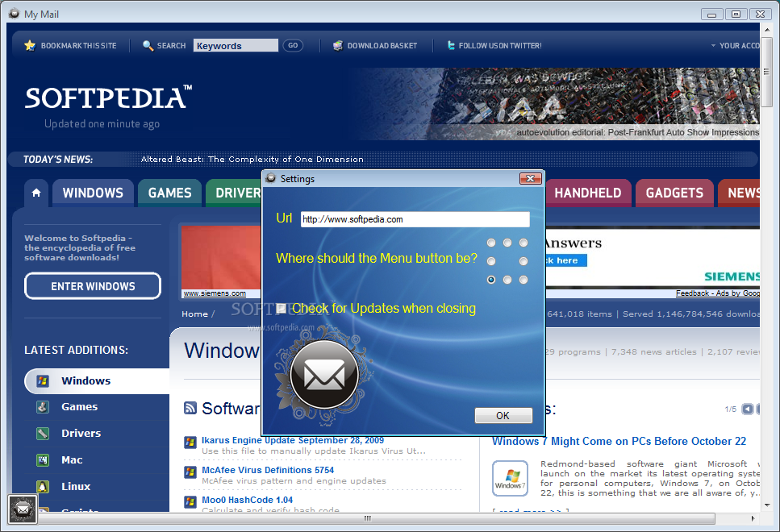Click Follow Us on Twitter link
This screenshot has height=532, width=780.
(500, 46)
